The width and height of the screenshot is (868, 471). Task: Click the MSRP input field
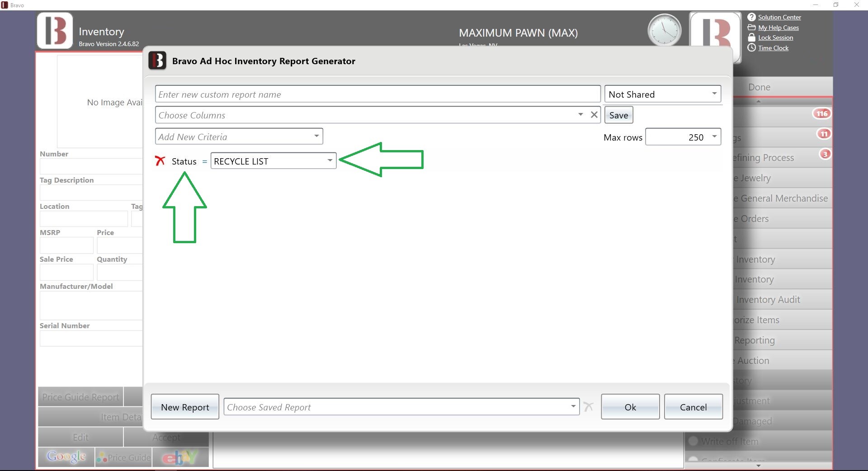pos(66,245)
